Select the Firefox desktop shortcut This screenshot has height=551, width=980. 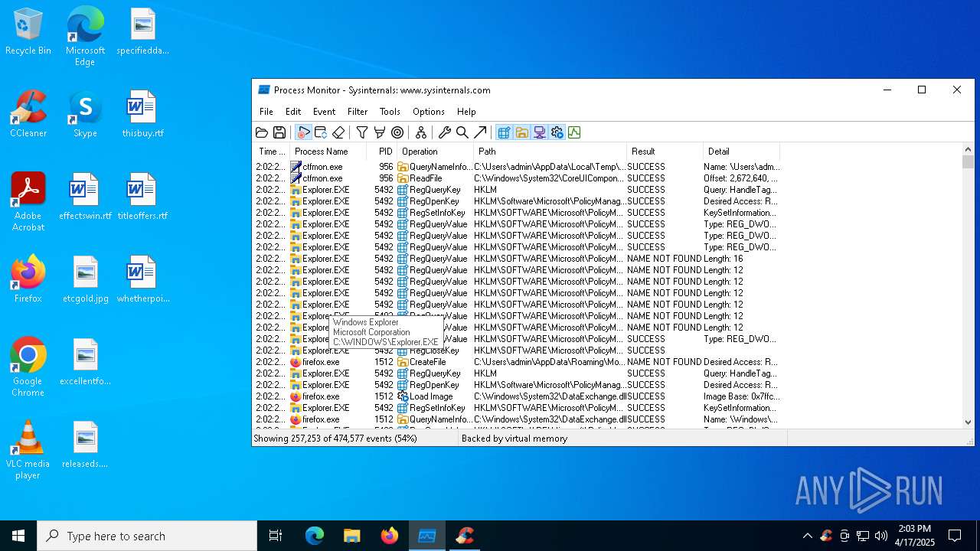click(x=28, y=280)
